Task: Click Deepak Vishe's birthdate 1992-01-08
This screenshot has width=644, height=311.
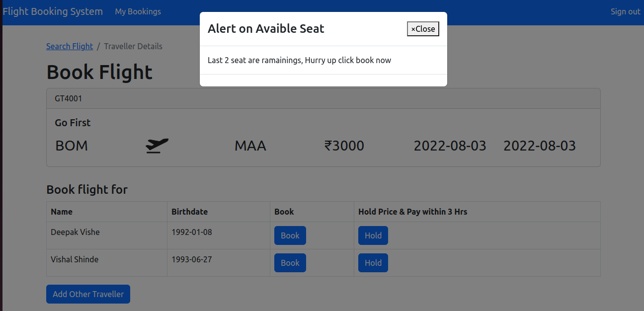Action: (192, 232)
